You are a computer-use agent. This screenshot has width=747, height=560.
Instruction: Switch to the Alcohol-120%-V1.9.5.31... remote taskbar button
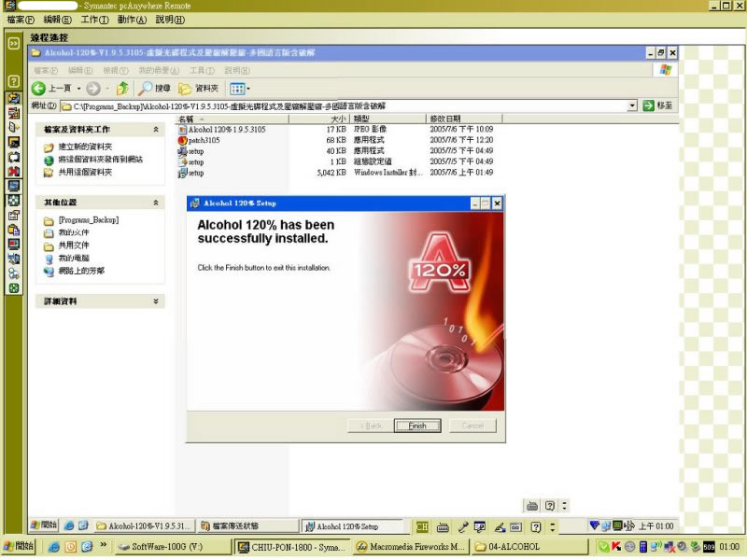click(145, 526)
